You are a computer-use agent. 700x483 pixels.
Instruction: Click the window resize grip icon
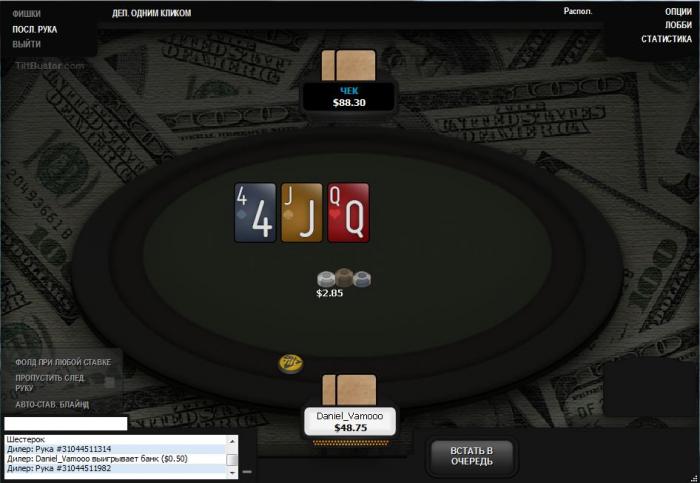click(694, 478)
